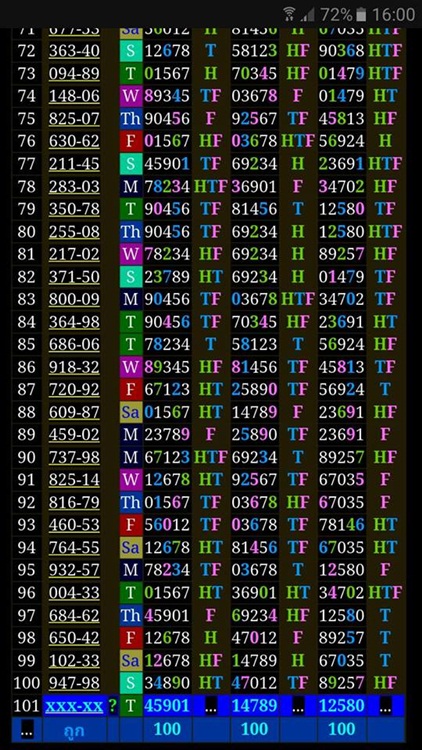Select the purple W day badge in row 74

pyautogui.click(x=131, y=96)
